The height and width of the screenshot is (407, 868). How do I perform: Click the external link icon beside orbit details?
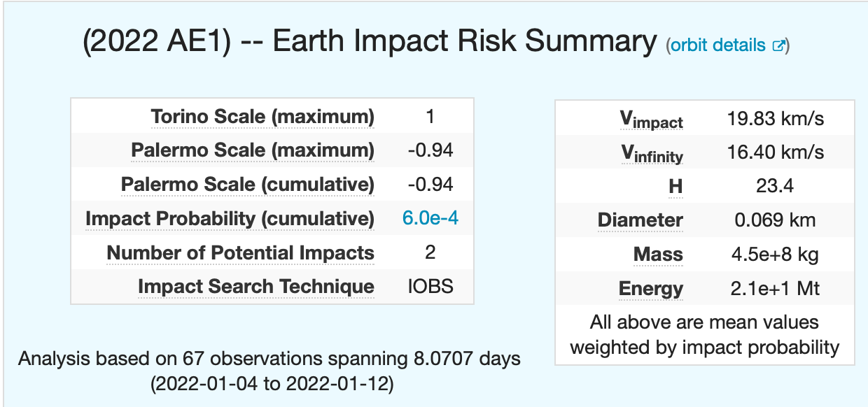point(778,46)
